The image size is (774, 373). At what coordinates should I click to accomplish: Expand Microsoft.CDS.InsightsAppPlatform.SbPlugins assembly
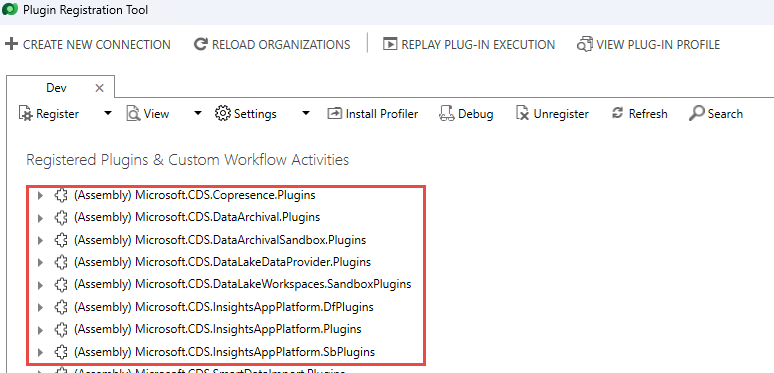[40, 352]
